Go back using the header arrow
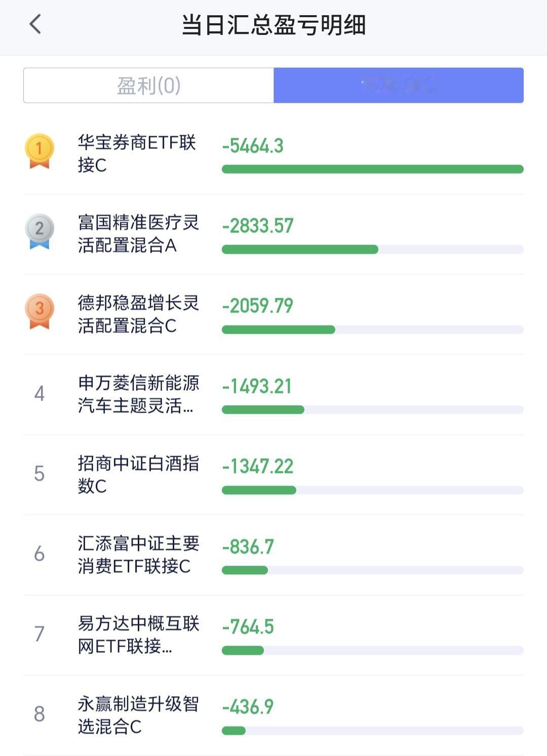This screenshot has width=547, height=756. 35,24
